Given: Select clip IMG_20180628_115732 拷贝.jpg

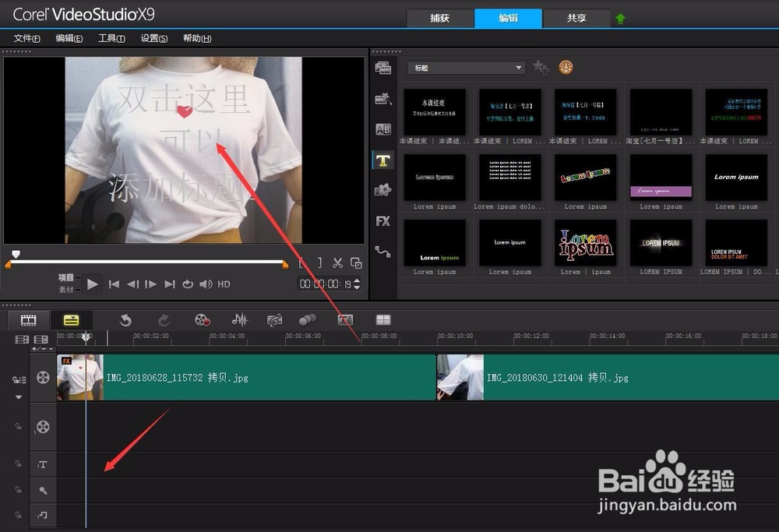Looking at the screenshot, I should pos(246,378).
